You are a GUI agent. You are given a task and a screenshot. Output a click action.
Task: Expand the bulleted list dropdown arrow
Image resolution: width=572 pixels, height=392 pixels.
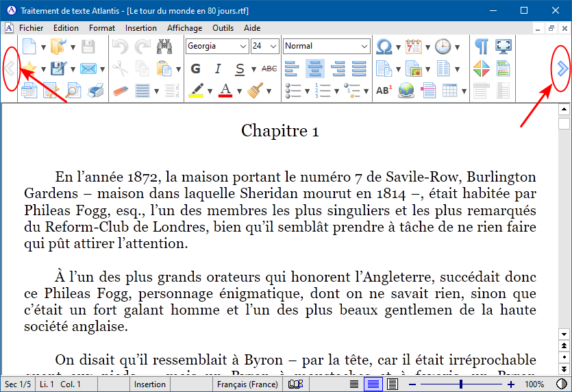click(x=307, y=91)
